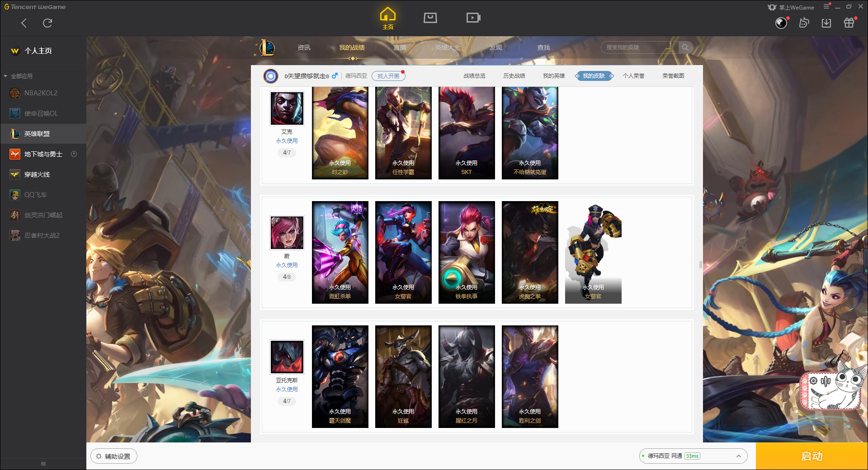Open the 腥红之月 skin card

467,376
